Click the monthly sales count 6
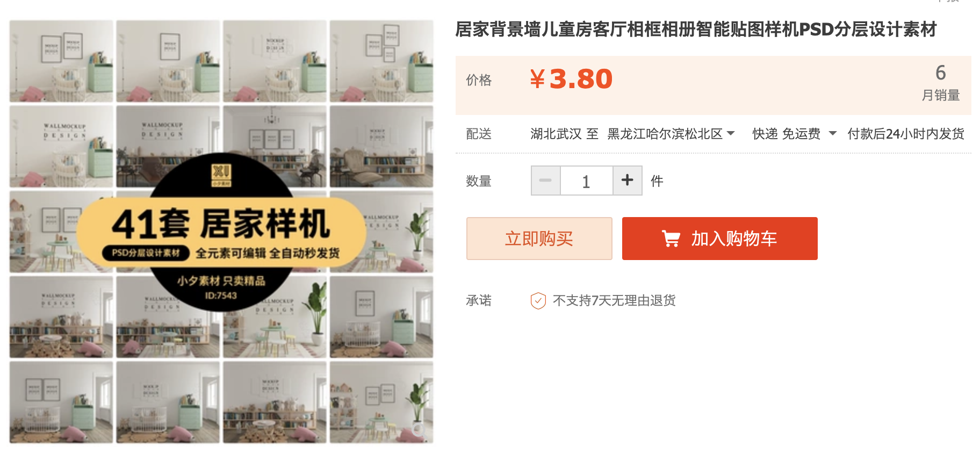The image size is (980, 461). point(940,73)
